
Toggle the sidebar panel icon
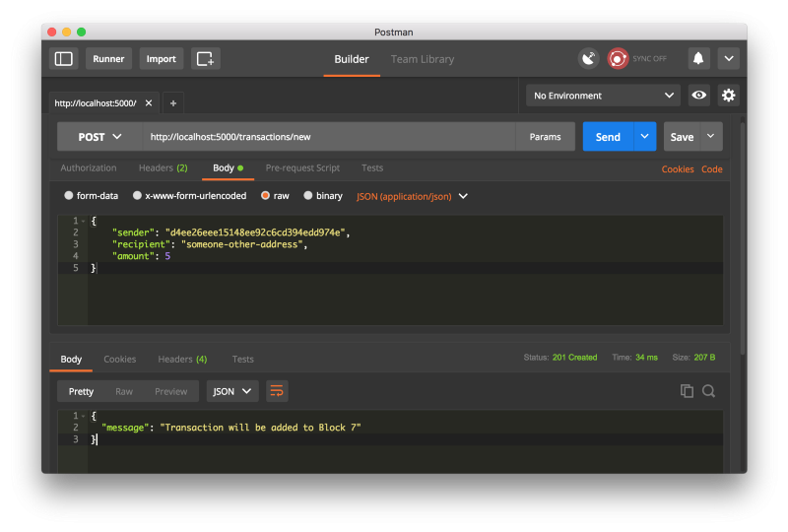(x=64, y=59)
